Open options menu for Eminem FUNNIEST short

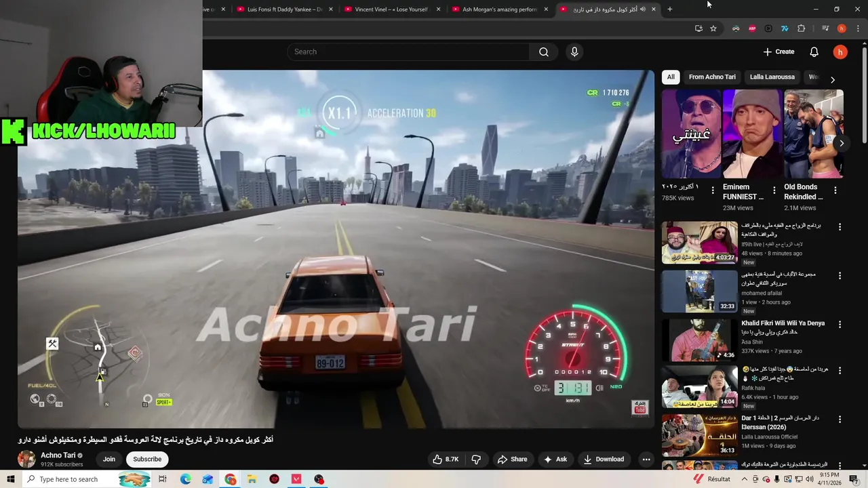[x=774, y=190]
